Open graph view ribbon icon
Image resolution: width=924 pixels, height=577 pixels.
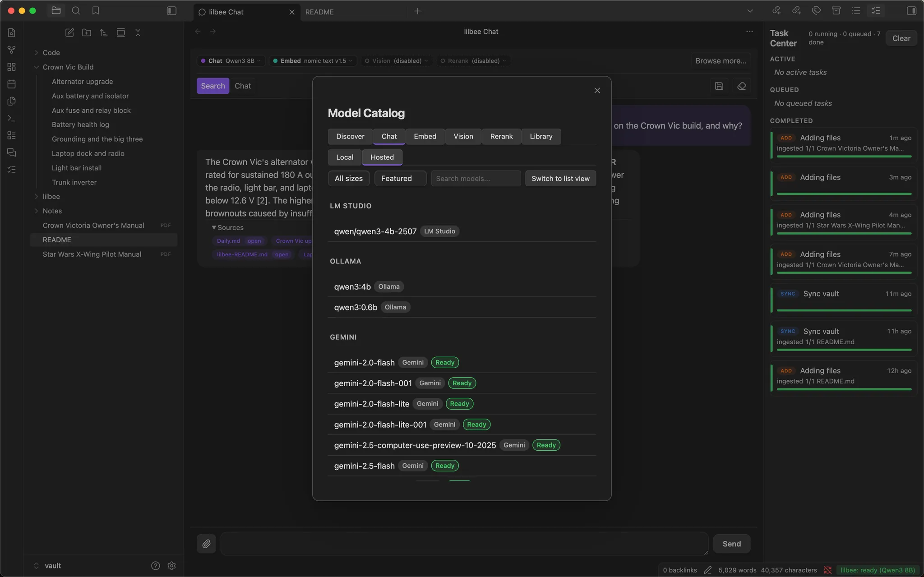click(12, 50)
